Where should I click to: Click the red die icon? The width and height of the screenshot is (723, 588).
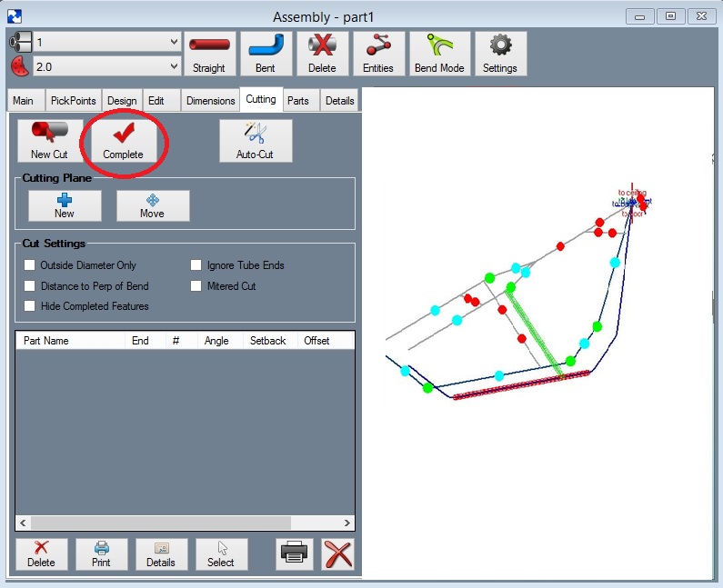pyautogui.click(x=20, y=66)
